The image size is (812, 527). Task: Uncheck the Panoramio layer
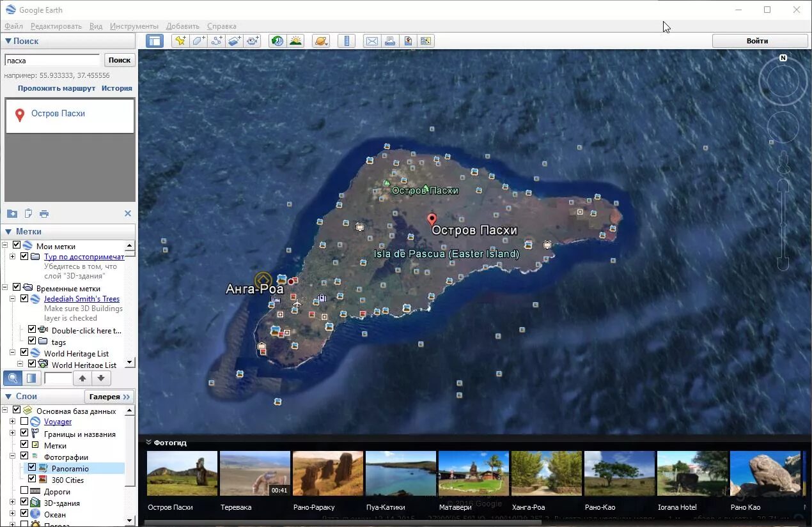click(x=32, y=468)
